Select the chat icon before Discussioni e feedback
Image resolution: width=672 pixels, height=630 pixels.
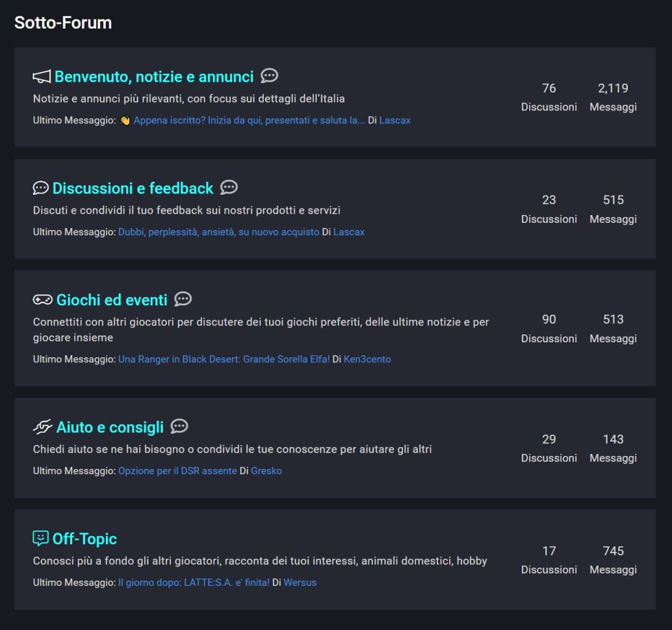(x=40, y=188)
